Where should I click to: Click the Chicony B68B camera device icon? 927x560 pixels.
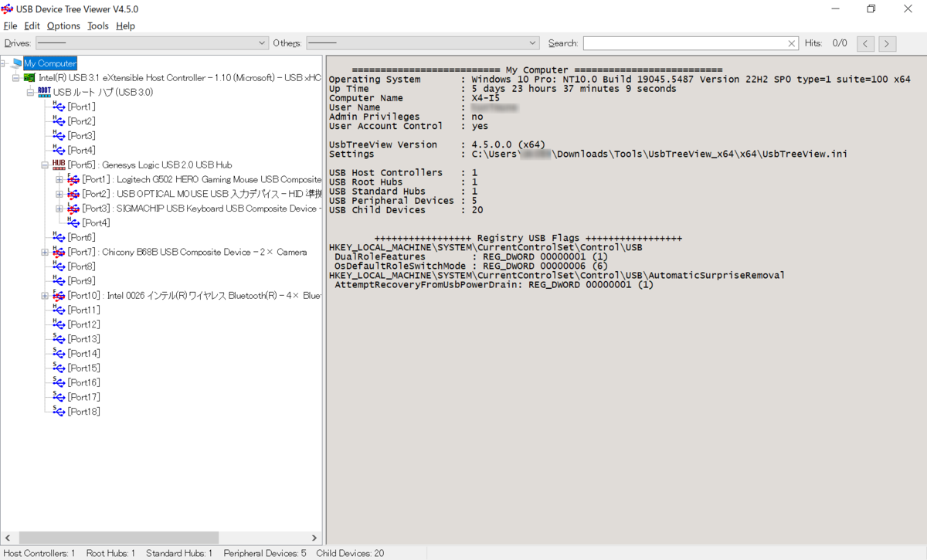tap(59, 252)
